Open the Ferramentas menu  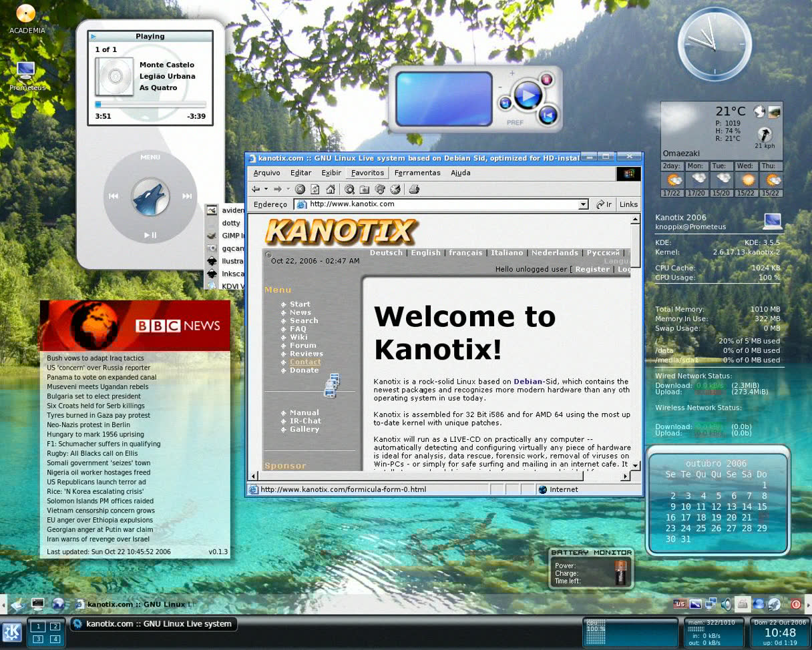[417, 173]
